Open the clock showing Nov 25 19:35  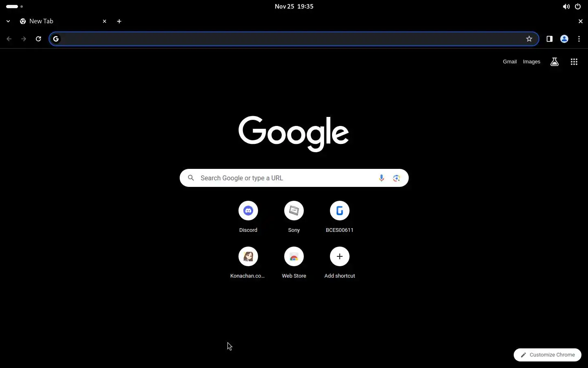pyautogui.click(x=294, y=7)
